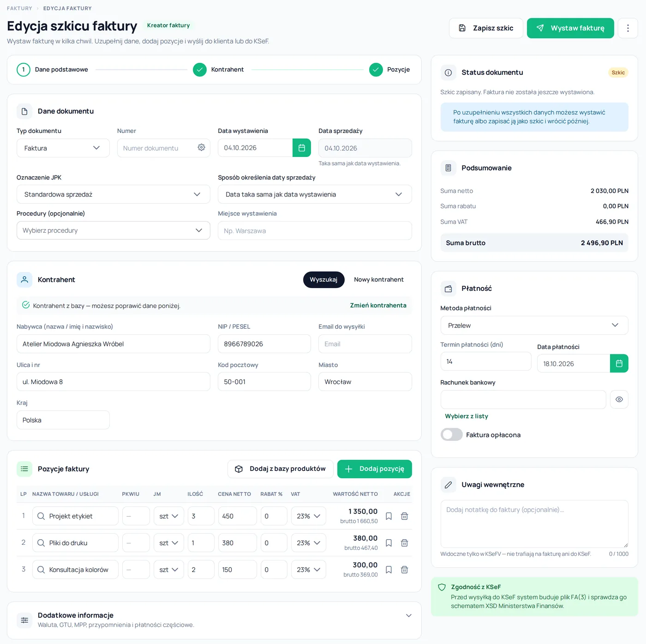The height and width of the screenshot is (644, 646).
Task: Open the unit dropdown for Konsultacja kolorów
Action: [x=169, y=570]
